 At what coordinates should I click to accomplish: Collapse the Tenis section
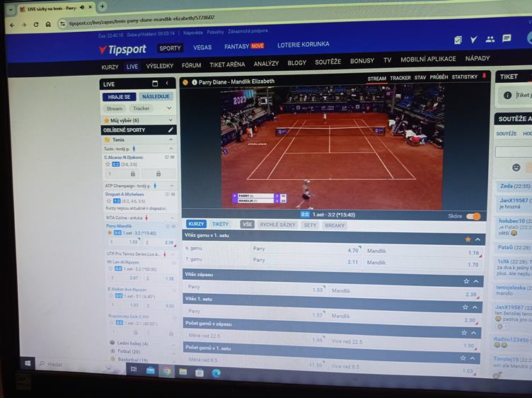(170, 140)
